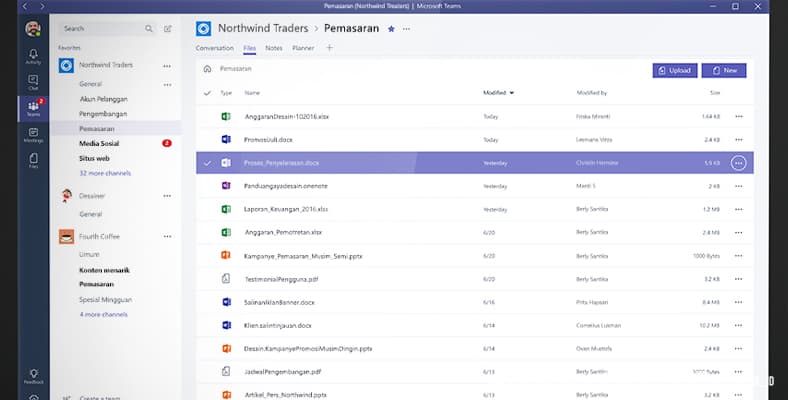Sort files by the Size column header

coord(715,93)
